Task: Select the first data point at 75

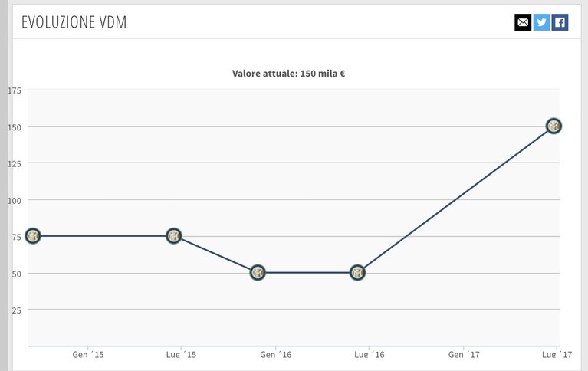Action: tap(33, 236)
